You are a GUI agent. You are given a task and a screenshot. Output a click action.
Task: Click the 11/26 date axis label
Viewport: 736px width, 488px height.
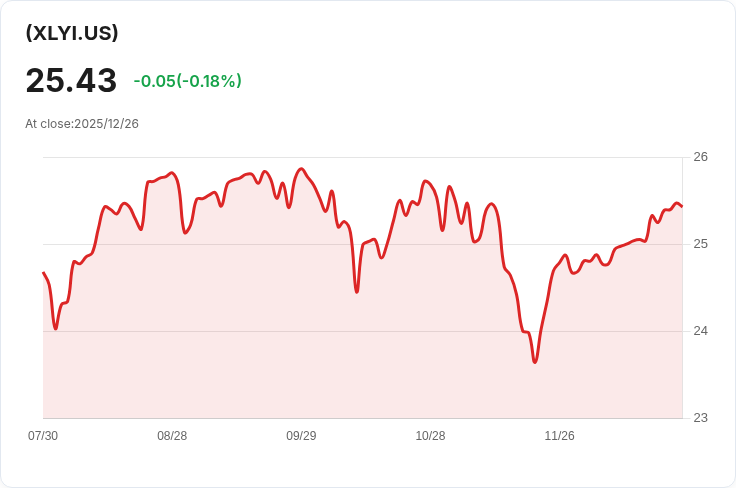pyautogui.click(x=559, y=436)
